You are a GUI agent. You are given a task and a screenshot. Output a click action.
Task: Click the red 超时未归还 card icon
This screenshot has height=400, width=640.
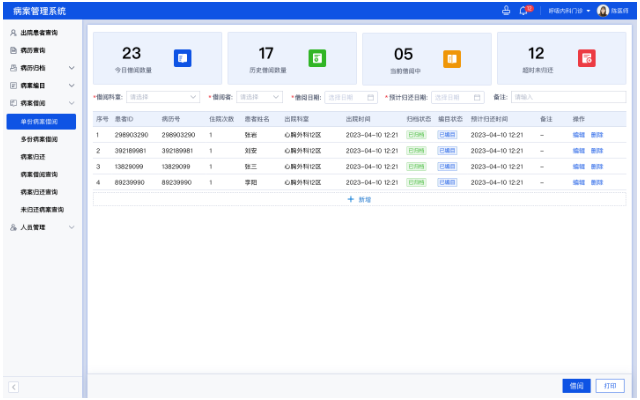click(586, 58)
